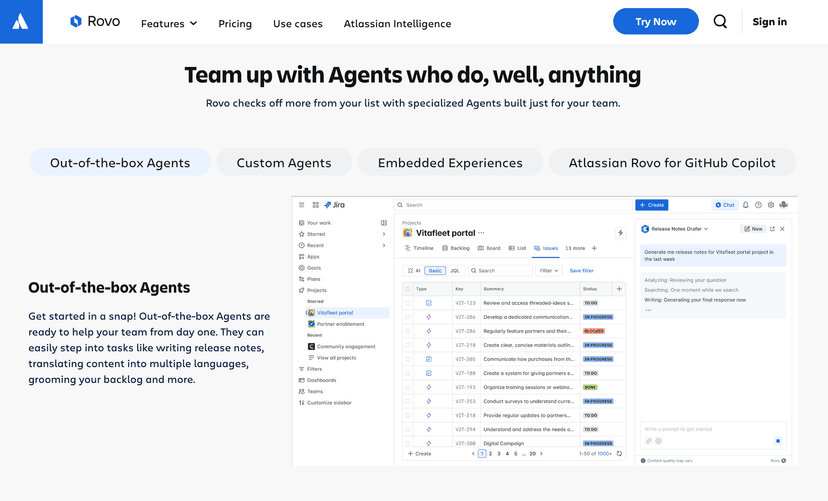Click the attachment icon in prompt box
The height and width of the screenshot is (501, 828).
(x=649, y=441)
